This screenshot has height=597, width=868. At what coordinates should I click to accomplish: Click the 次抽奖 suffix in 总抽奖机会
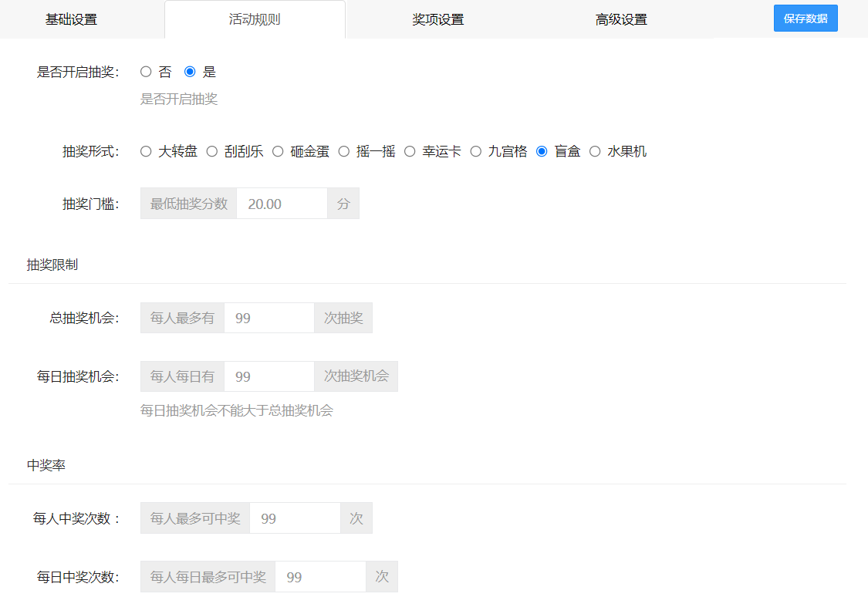click(x=343, y=318)
